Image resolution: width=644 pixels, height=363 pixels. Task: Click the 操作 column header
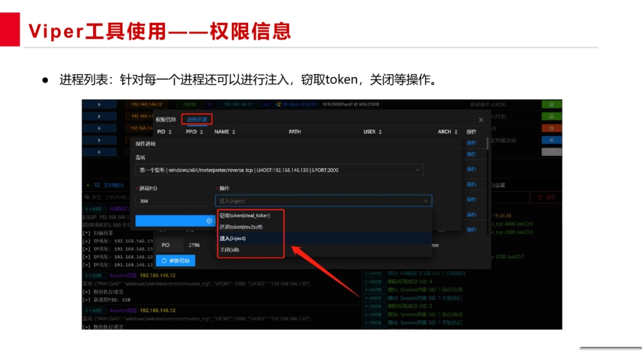pyautogui.click(x=472, y=132)
